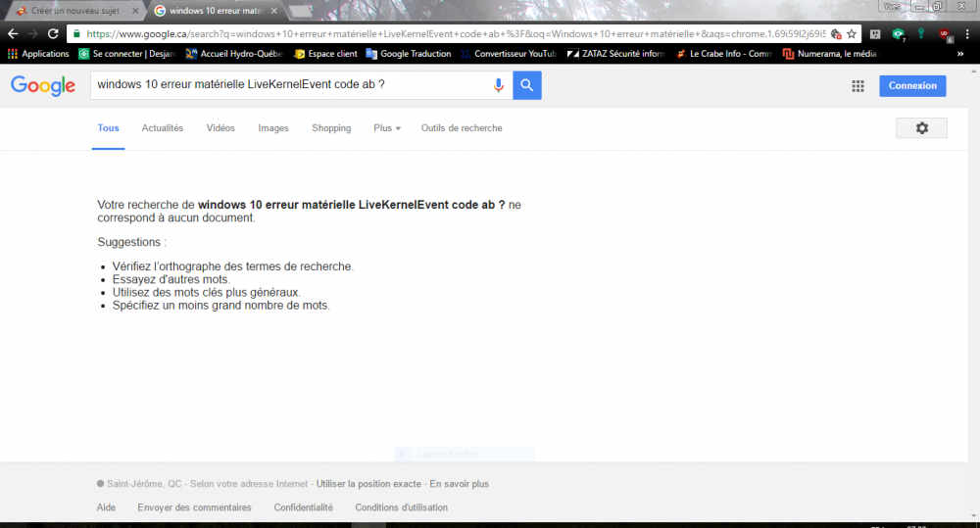The width and height of the screenshot is (980, 528).
Task: Expand the hidden bookmarks chevron
Action: click(960, 54)
